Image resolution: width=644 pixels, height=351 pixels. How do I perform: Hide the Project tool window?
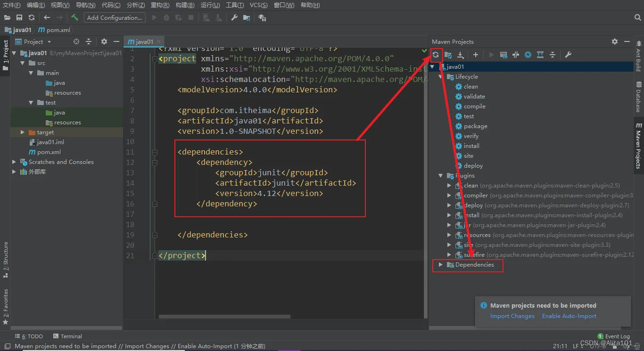click(116, 41)
